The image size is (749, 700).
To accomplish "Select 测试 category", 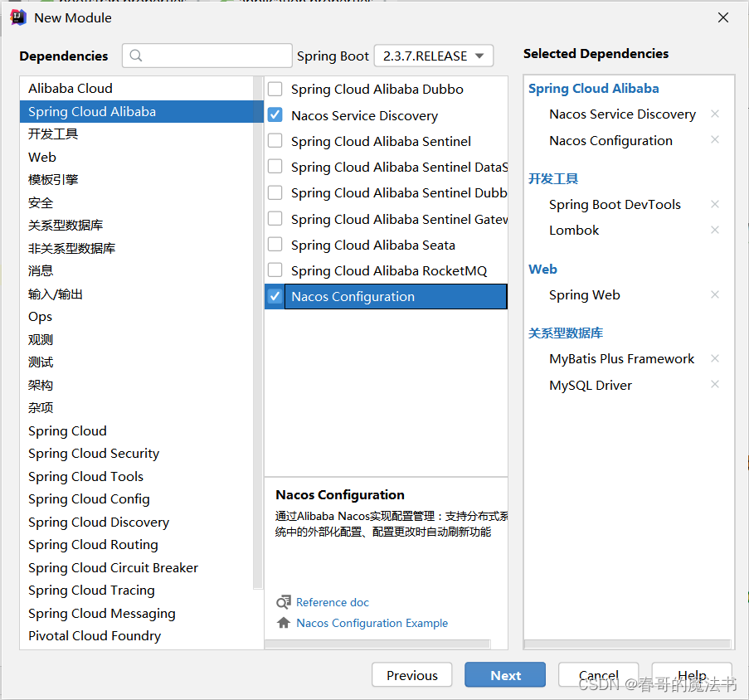I will click(x=137, y=362).
